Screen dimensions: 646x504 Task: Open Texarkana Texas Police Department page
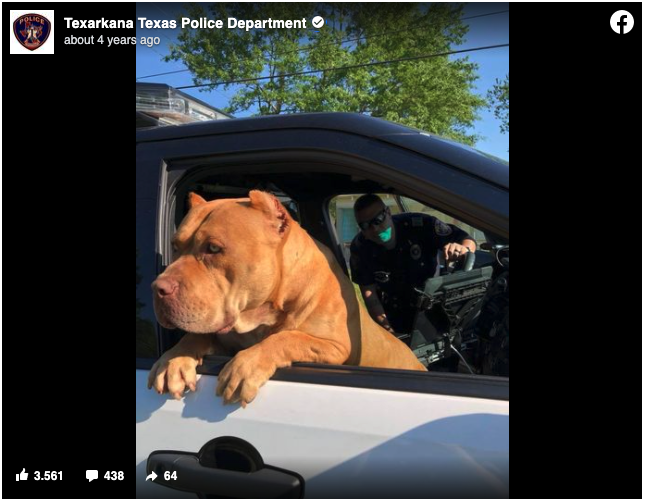pos(185,23)
